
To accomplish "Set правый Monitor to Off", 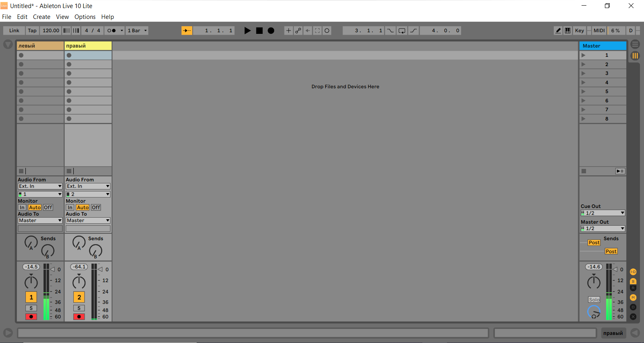I will click(96, 208).
